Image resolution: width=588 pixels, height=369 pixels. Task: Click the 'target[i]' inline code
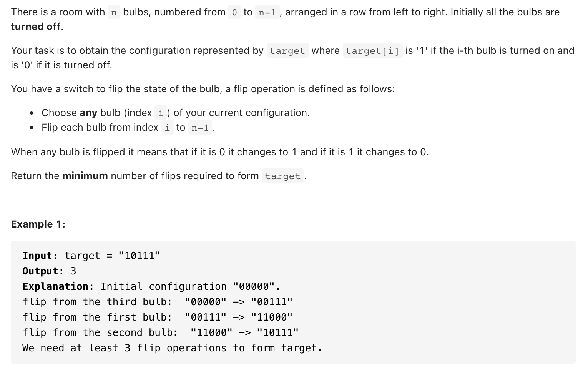372,51
